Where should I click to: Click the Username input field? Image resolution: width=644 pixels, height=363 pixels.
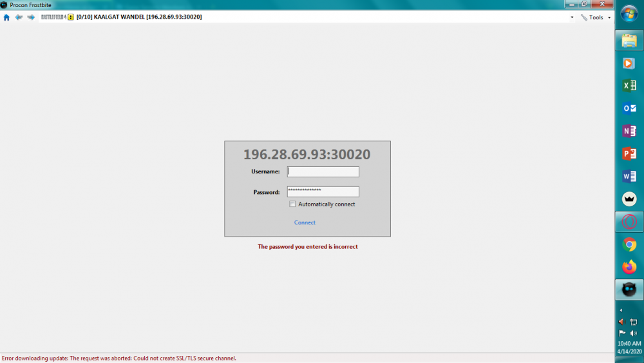[323, 172]
